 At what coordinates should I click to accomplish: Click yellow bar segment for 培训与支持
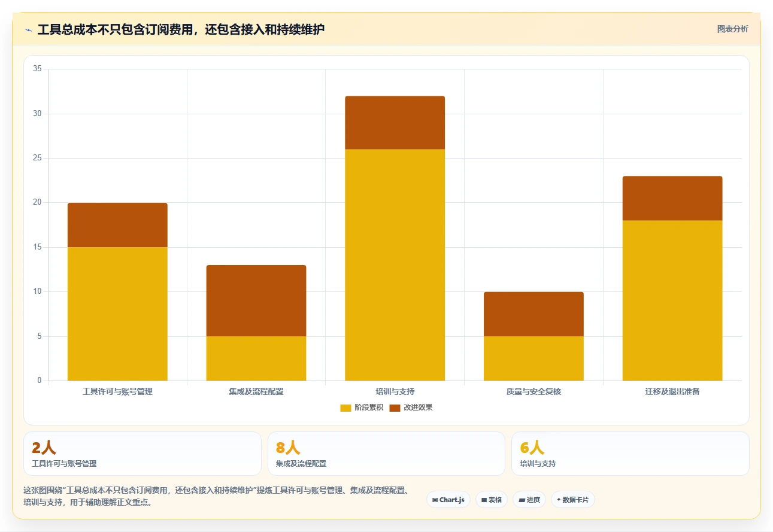[395, 265]
